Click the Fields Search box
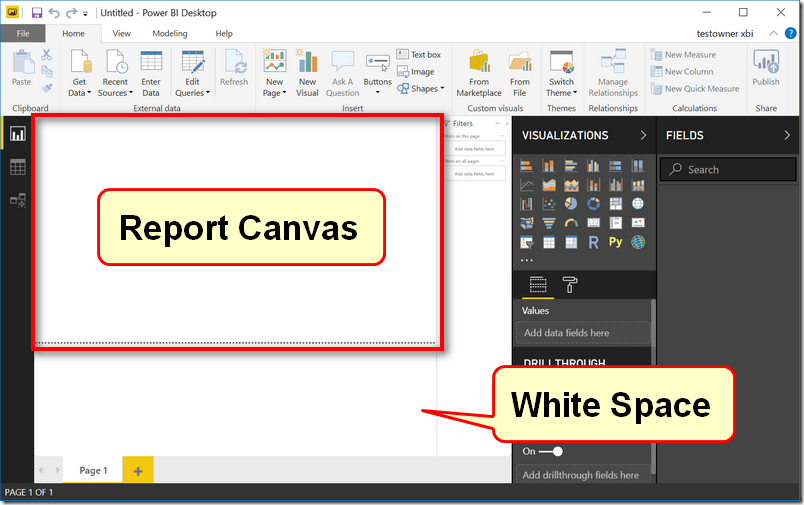 pos(727,169)
